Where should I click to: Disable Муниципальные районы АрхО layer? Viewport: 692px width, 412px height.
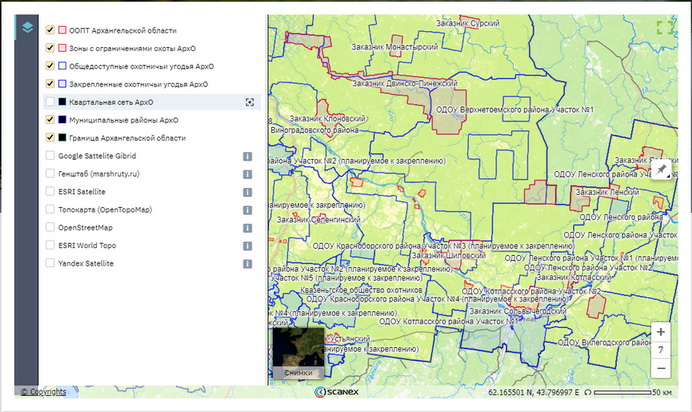[x=50, y=120]
